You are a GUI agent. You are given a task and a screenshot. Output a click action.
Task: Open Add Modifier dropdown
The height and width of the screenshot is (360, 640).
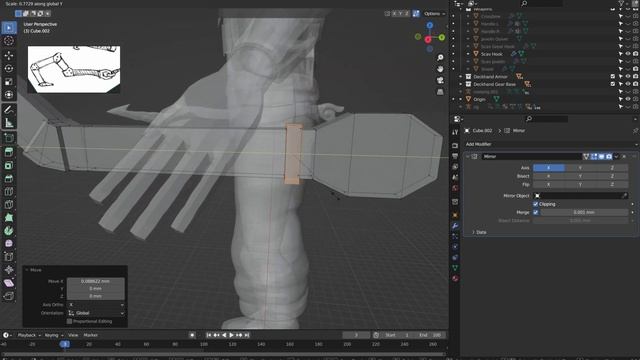[x=551, y=144]
